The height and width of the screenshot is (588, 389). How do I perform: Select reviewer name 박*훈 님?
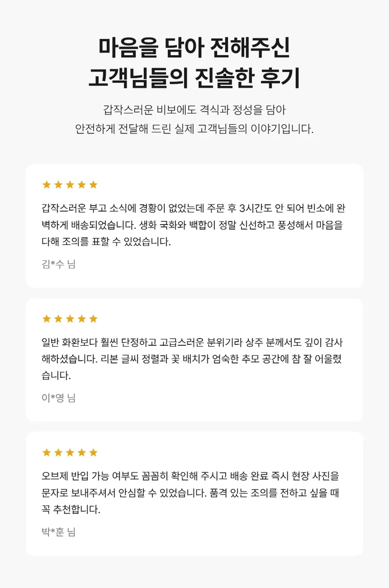(58, 532)
